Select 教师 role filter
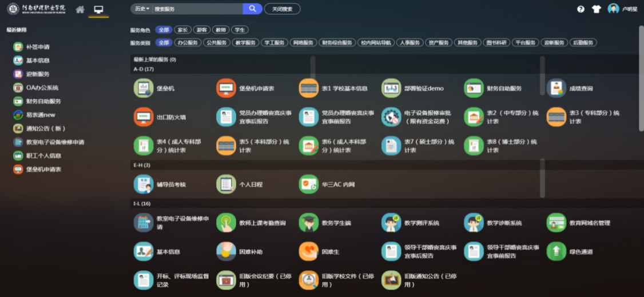 pyautogui.click(x=221, y=30)
